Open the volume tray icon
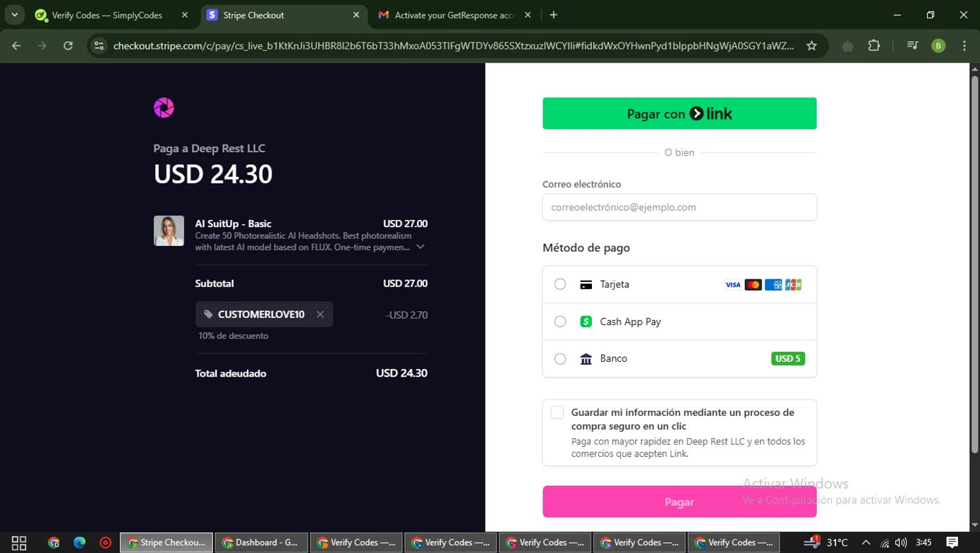This screenshot has width=980, height=553. (901, 543)
